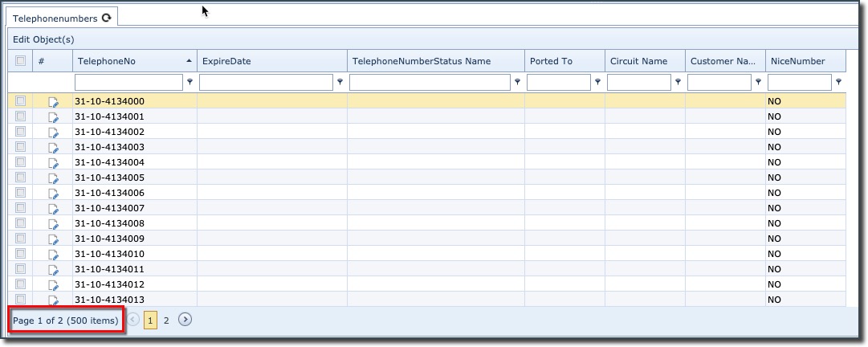Open filter options for Circuit Name column
This screenshot has height=347, width=868.
tap(679, 82)
